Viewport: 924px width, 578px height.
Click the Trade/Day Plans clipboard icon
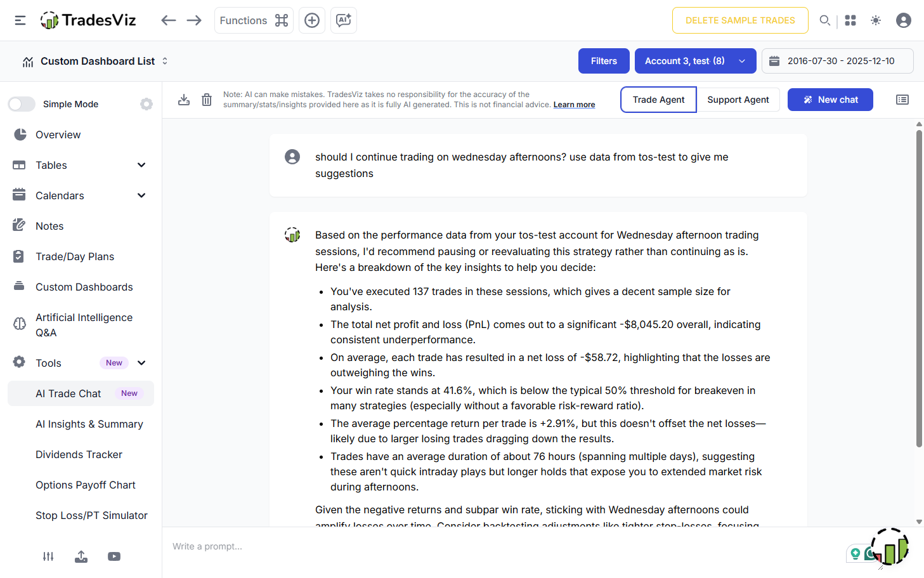click(18, 256)
